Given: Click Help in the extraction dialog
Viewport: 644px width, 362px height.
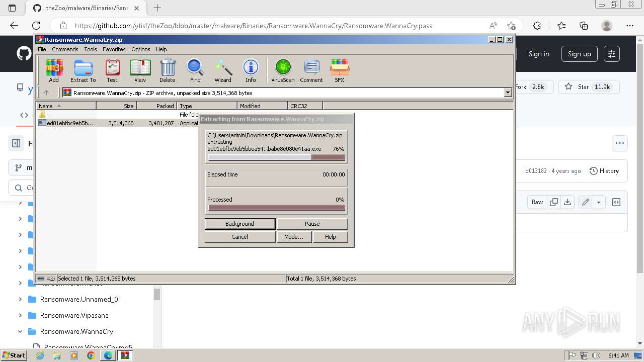Looking at the screenshot, I should click(x=331, y=237).
